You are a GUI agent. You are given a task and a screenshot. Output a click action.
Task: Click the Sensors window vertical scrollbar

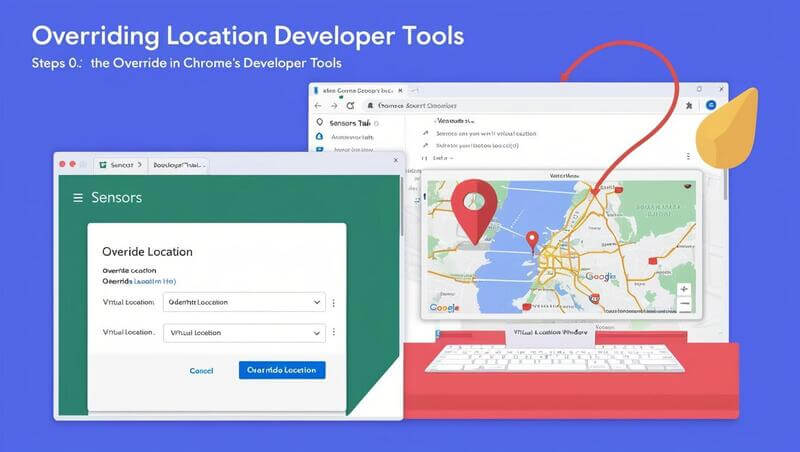pos(402,207)
